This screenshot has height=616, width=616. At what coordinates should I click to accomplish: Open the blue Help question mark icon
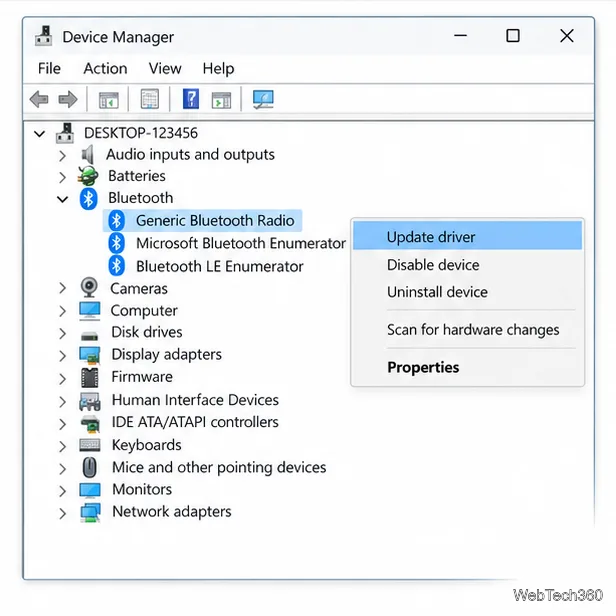[191, 99]
